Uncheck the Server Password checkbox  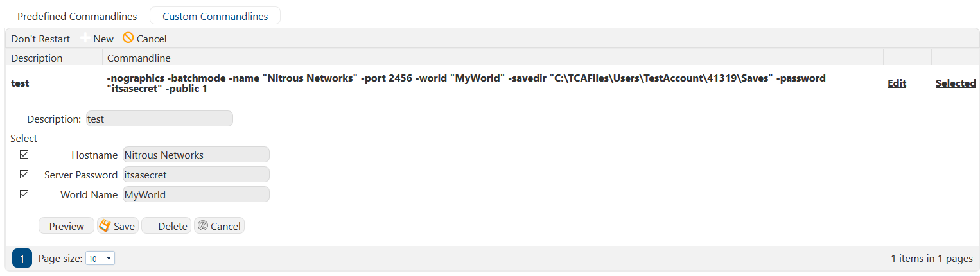(24, 174)
